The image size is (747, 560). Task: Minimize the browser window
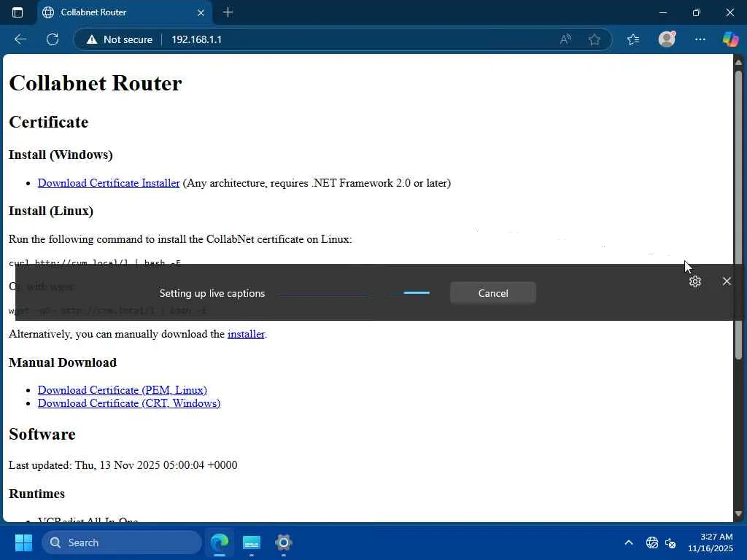pos(662,13)
